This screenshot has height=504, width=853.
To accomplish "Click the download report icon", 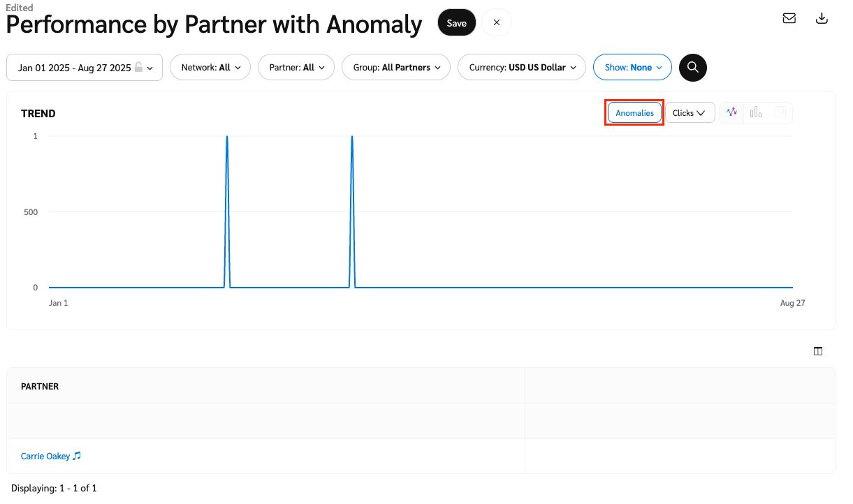I will click(x=822, y=19).
